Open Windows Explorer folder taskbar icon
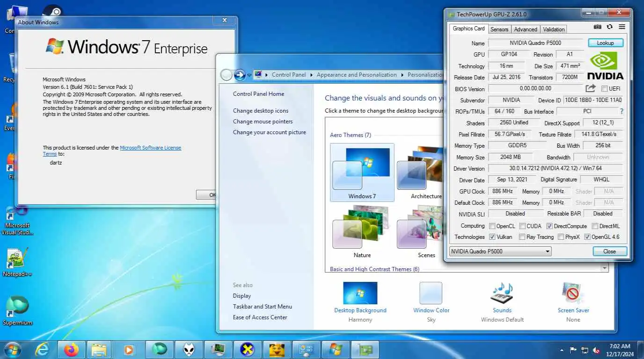 [99, 350]
